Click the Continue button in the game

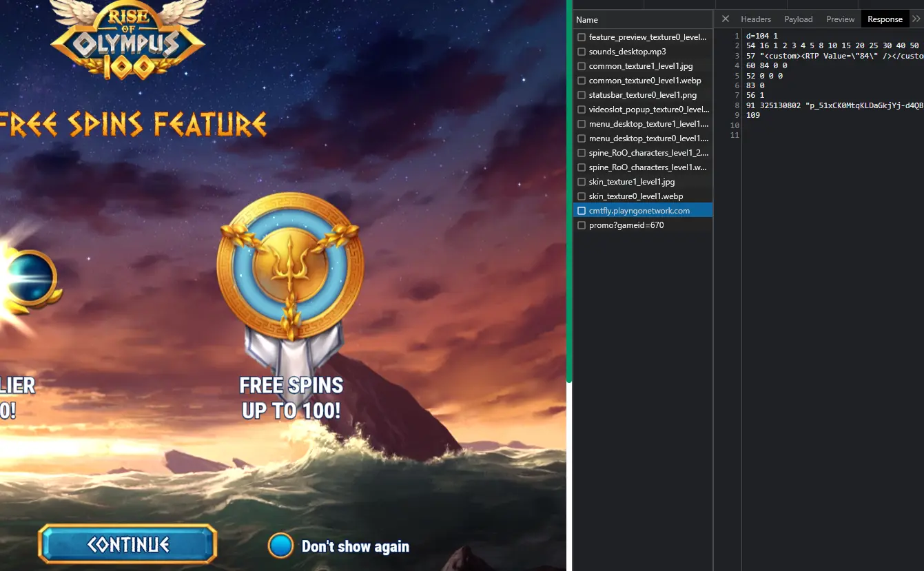[x=128, y=544]
